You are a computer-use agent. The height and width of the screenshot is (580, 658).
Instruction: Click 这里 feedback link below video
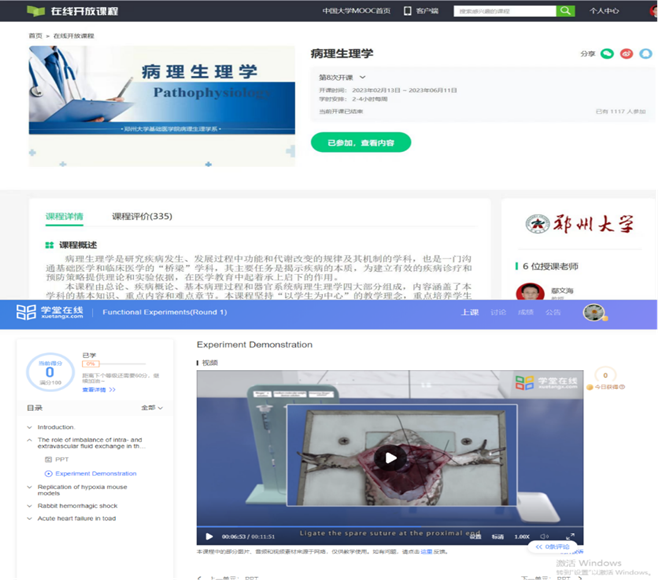point(426,551)
